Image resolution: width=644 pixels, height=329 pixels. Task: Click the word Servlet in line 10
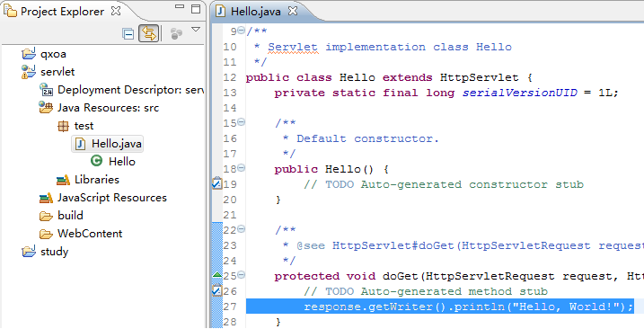293,47
